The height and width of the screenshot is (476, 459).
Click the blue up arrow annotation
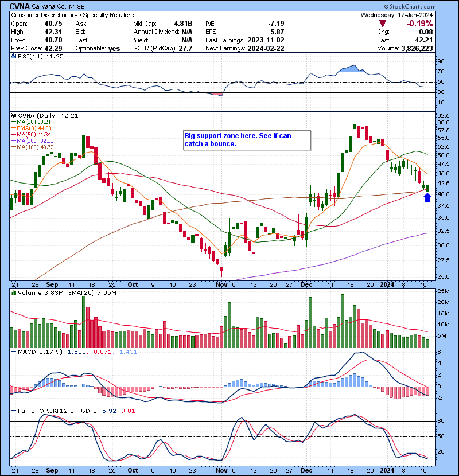click(427, 198)
